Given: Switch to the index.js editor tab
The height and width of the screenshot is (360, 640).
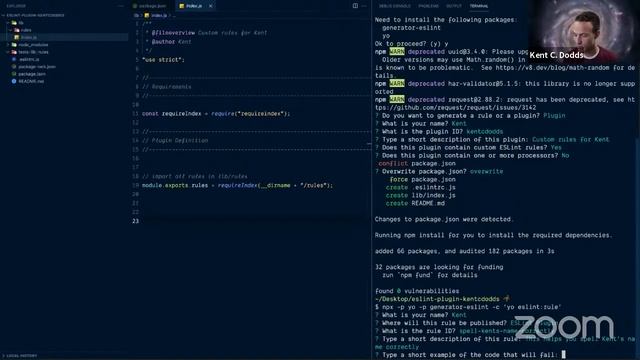Looking at the screenshot, I should click(193, 6).
